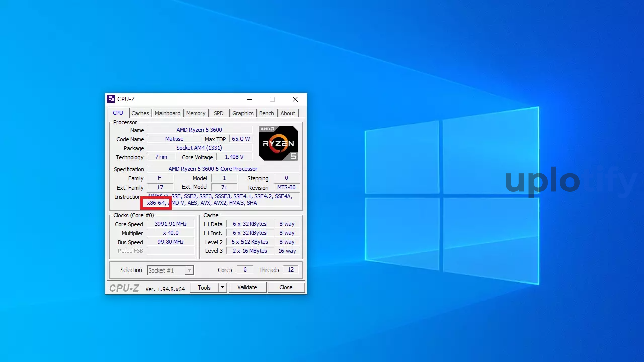Open the Mainboard tab

pos(168,113)
